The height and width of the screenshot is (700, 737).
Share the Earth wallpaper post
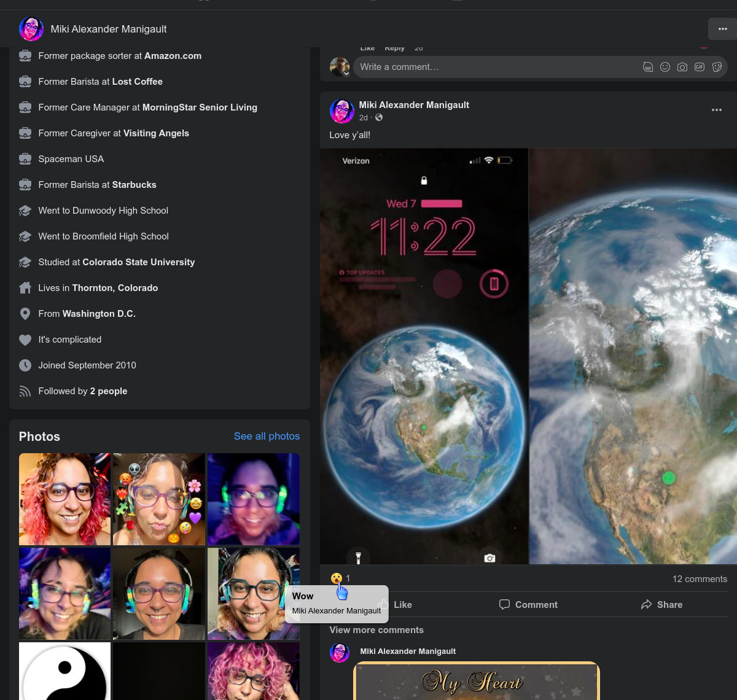(x=661, y=605)
